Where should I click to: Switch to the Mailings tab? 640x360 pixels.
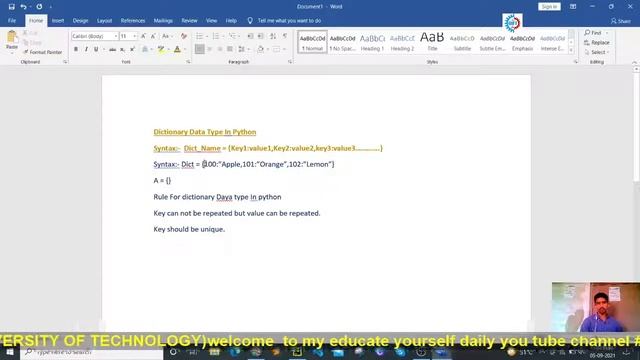pos(163,20)
